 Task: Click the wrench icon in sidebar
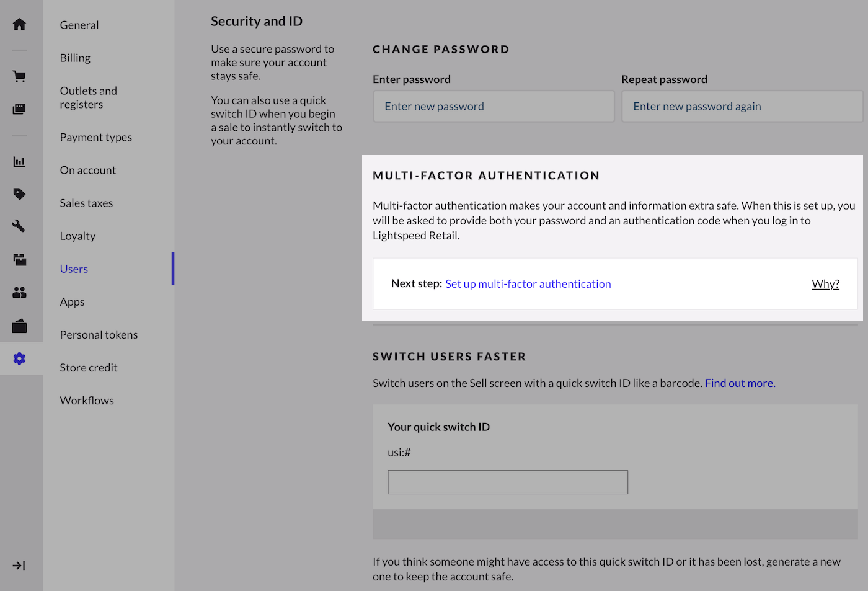coord(19,226)
